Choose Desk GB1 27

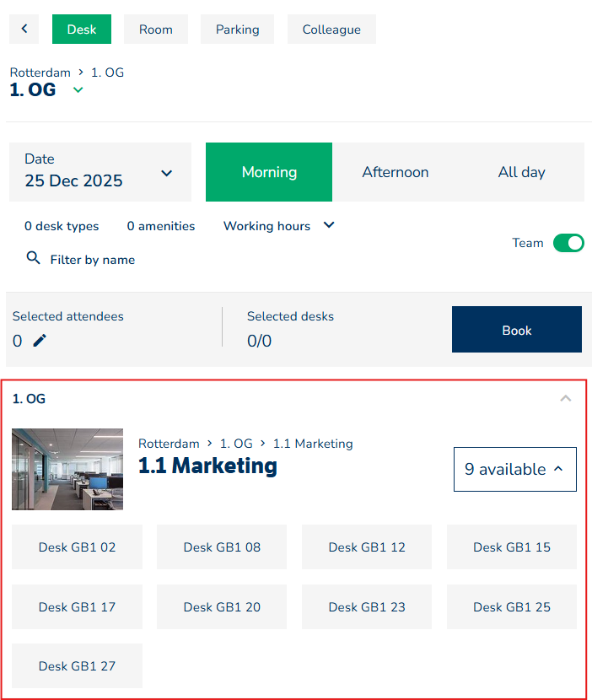(77, 665)
